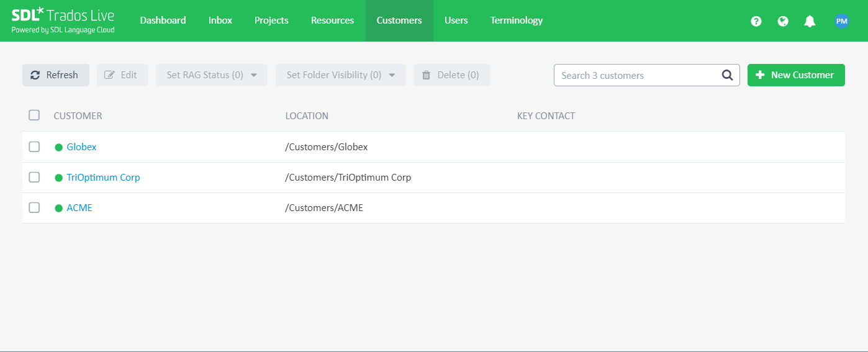The image size is (868, 352).
Task: Open the Help question mark icon
Action: tap(756, 21)
